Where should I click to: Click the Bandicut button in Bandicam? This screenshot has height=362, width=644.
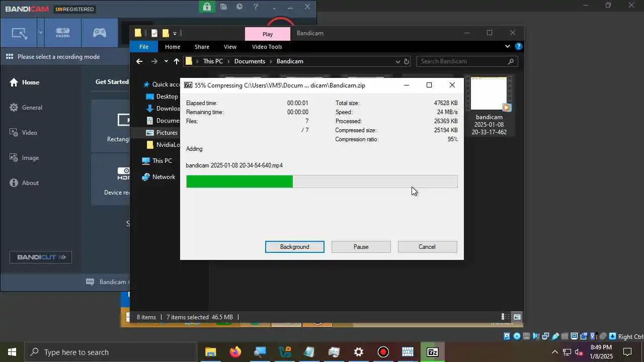(x=41, y=257)
